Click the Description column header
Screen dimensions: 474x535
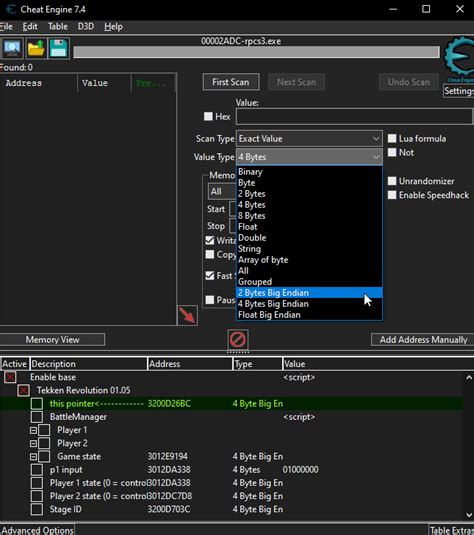coord(88,364)
